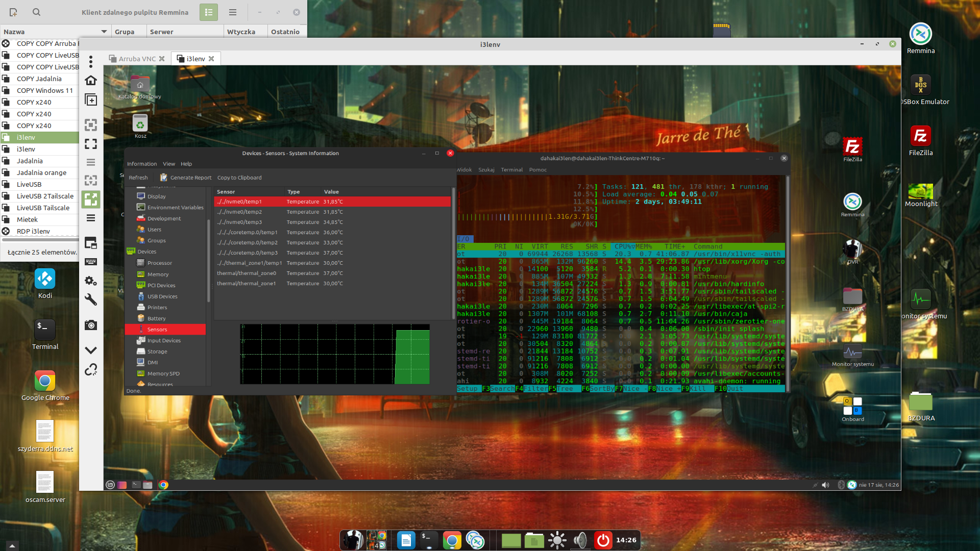The image size is (980, 551).
Task: Open connection preferences gears icon
Action: tap(91, 281)
